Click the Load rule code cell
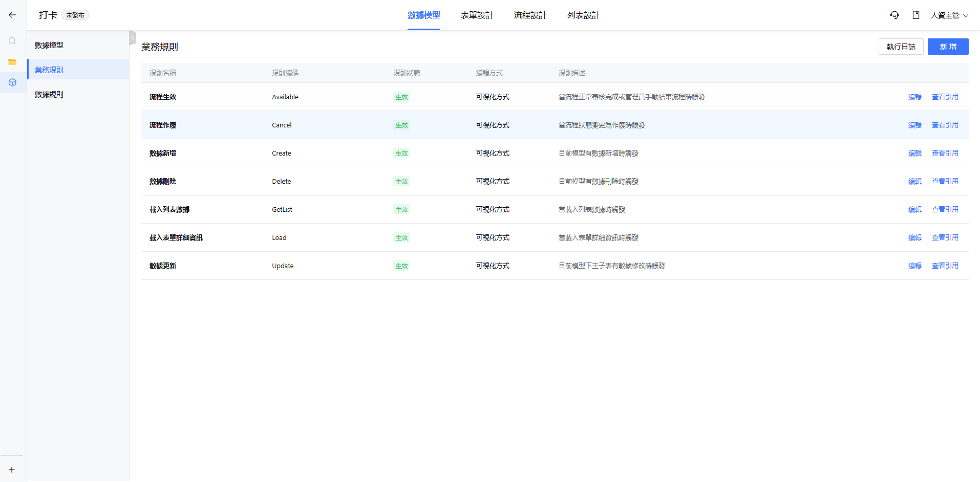The width and height of the screenshot is (980, 482). point(279,237)
